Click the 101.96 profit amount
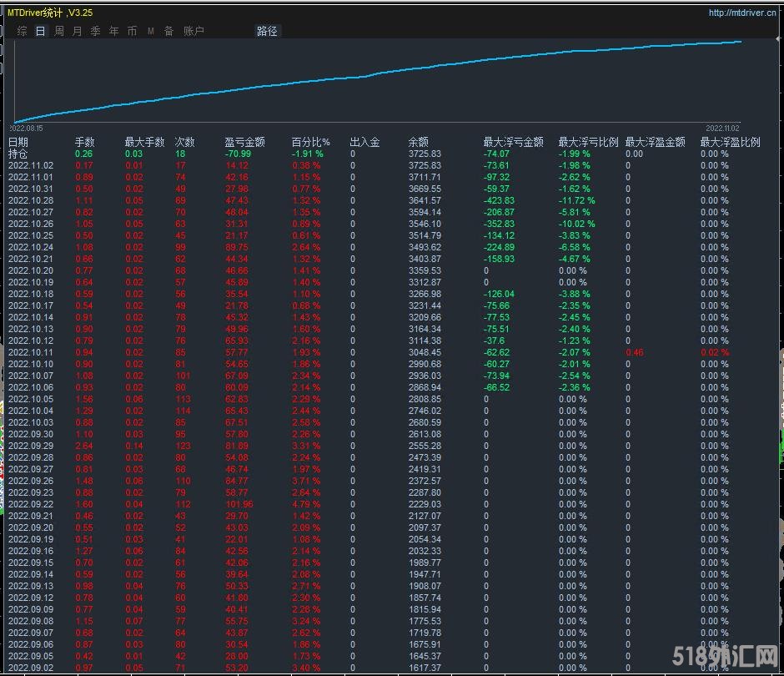Screen dimensions: 784x676 click(239, 504)
